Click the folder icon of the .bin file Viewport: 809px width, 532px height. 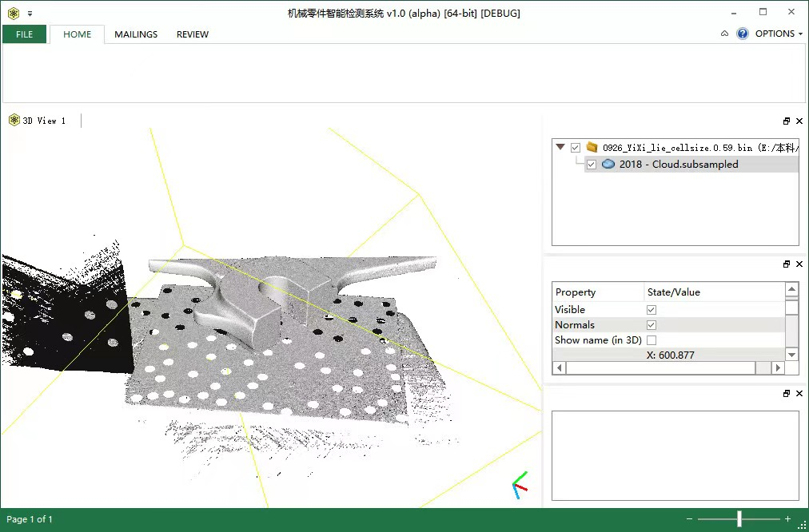click(592, 148)
